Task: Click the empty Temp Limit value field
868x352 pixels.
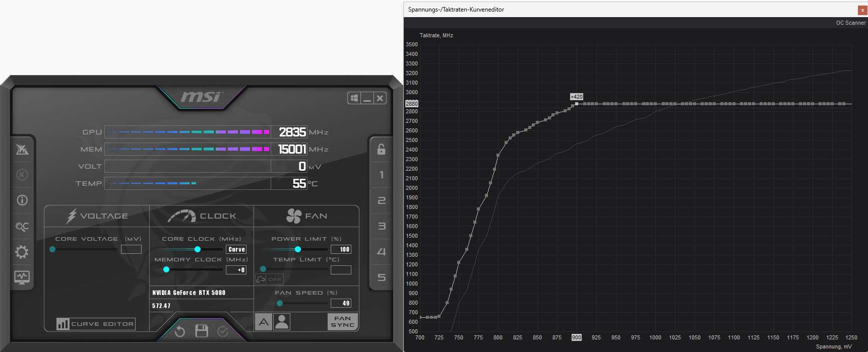Action: [341, 270]
